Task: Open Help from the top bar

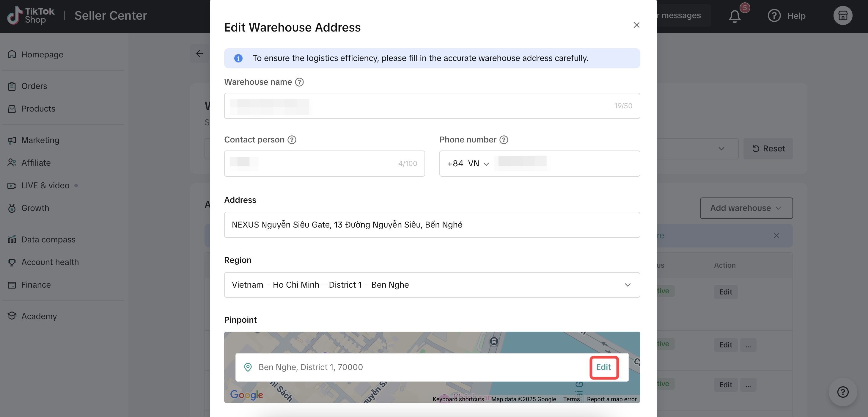Action: click(x=787, y=16)
